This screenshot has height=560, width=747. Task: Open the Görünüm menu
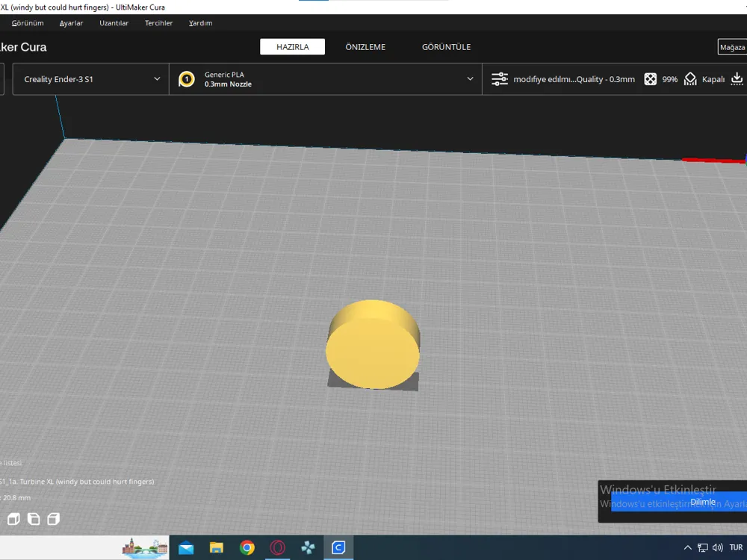(28, 23)
